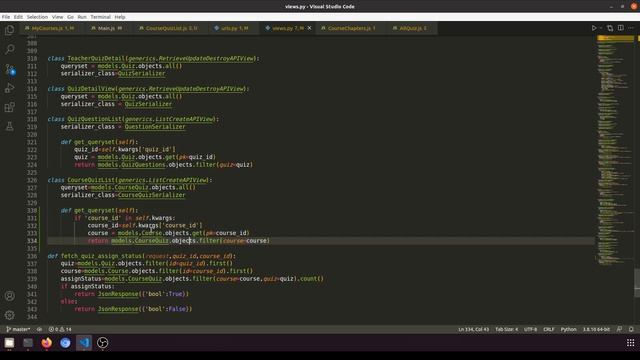
Task: Click the master branch status item
Action: 18,329
